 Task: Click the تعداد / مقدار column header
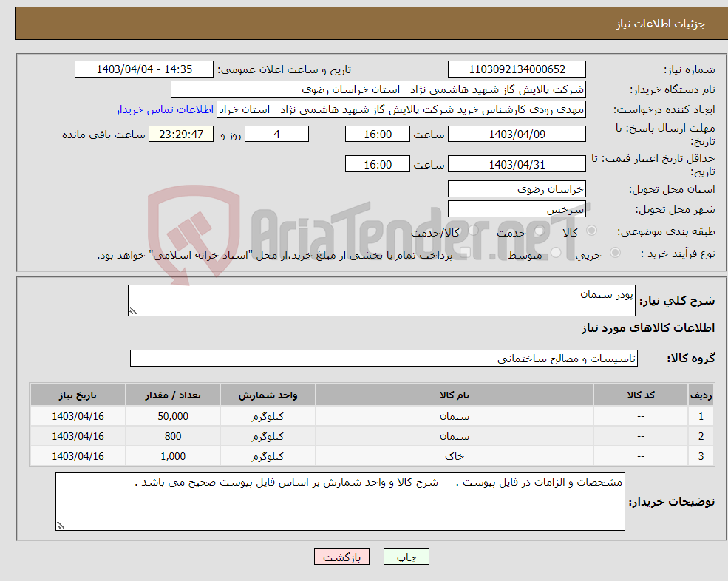pos(173,395)
